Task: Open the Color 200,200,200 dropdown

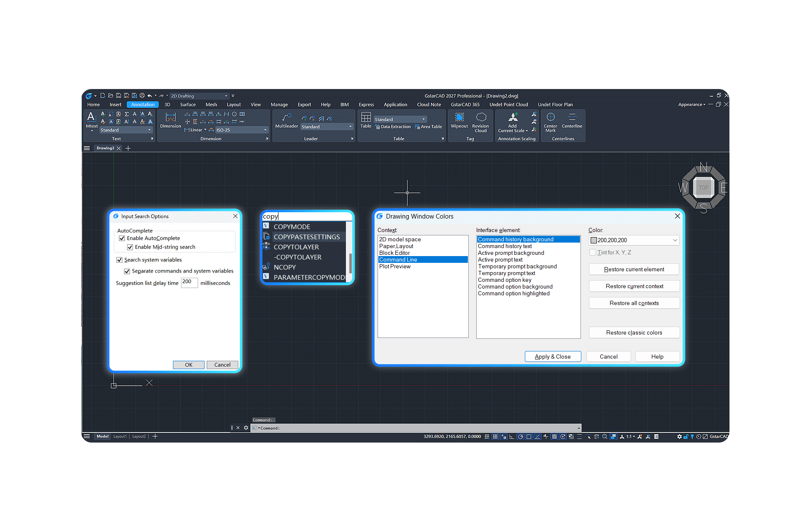Action: click(x=634, y=240)
